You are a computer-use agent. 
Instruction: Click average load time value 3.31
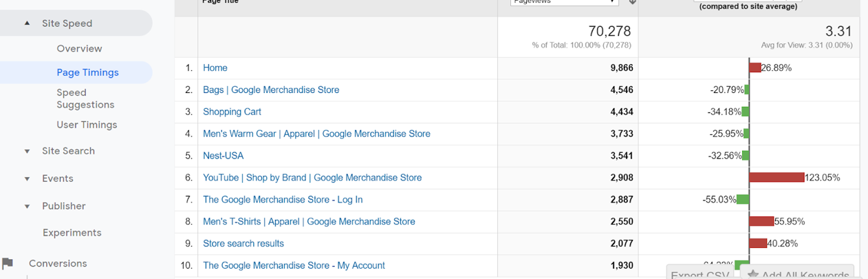tap(839, 32)
